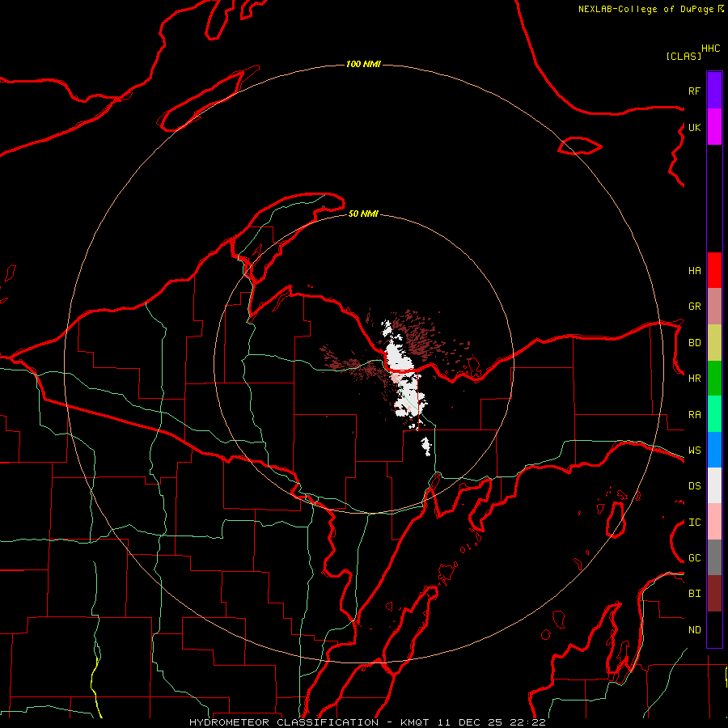Click the RF purple legend swatch
Viewport: 728px width, 728px height.
[714, 91]
